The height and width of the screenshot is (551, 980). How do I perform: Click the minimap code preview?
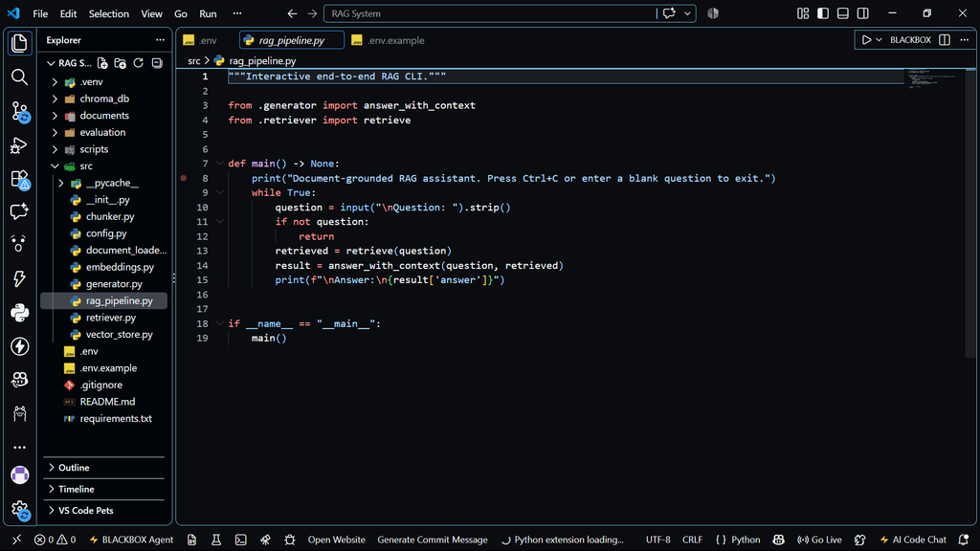coord(934,78)
